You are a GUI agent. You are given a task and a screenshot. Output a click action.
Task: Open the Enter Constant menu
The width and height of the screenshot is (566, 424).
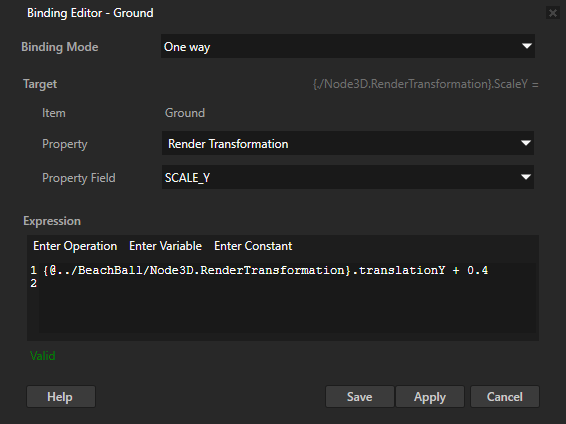click(x=253, y=246)
